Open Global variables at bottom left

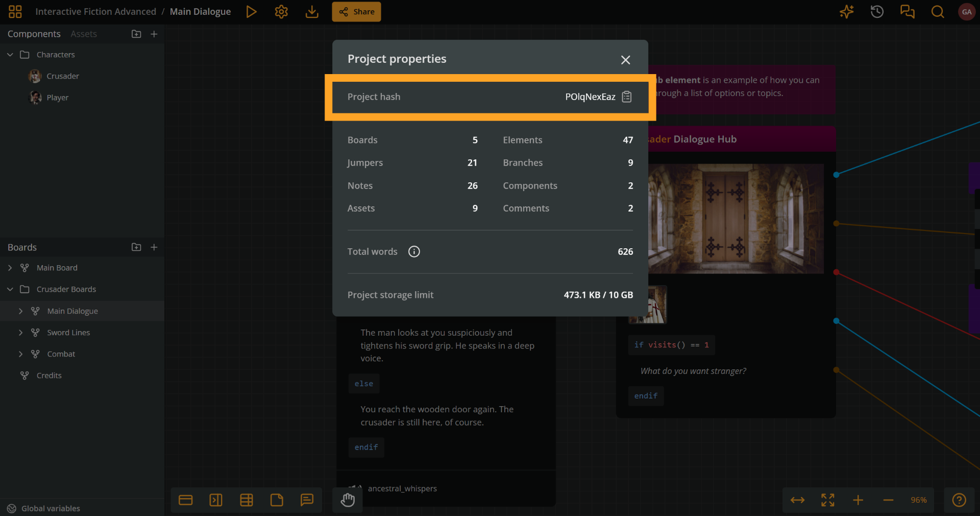click(x=51, y=508)
